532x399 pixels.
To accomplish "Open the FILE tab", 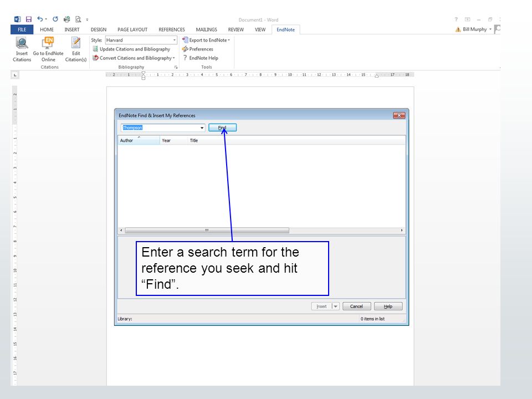I will (x=22, y=29).
